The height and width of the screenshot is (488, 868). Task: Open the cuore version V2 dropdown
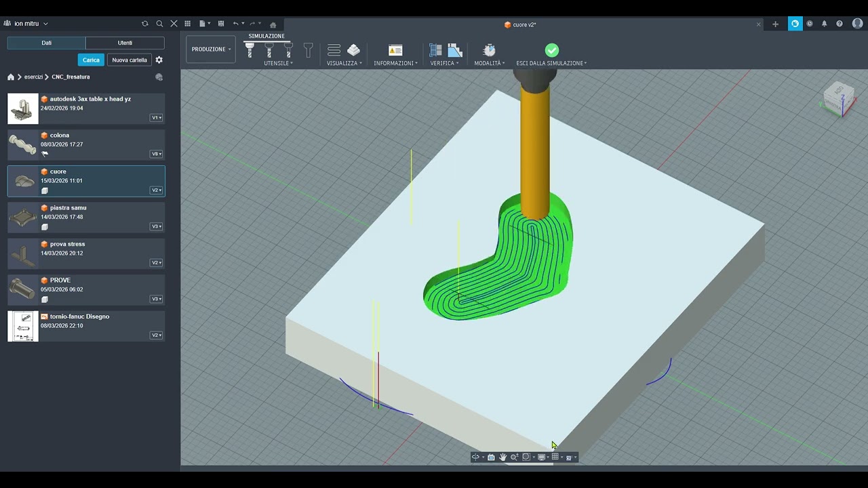[x=157, y=190]
